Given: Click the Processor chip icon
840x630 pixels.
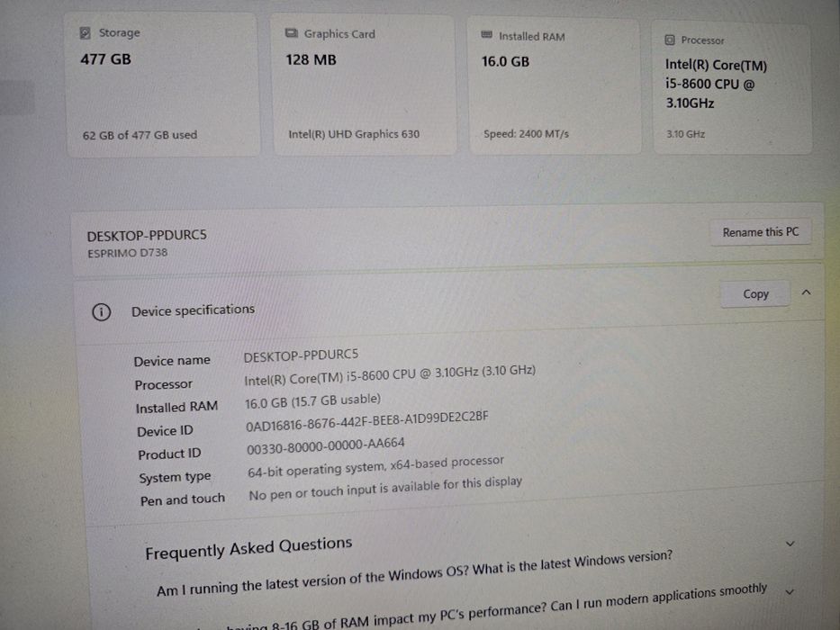Looking at the screenshot, I should pyautogui.click(x=670, y=40).
